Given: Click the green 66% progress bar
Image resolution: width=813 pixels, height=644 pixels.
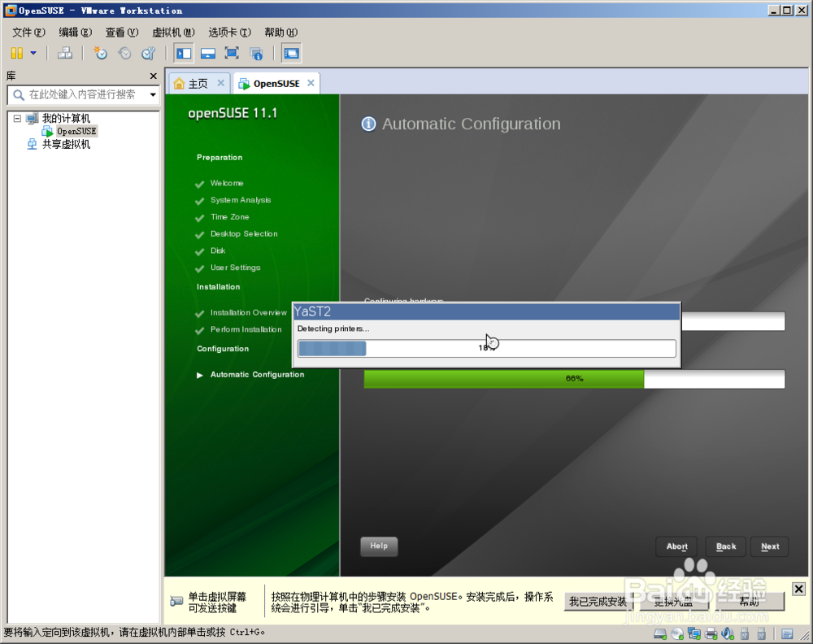Looking at the screenshot, I should [574, 379].
